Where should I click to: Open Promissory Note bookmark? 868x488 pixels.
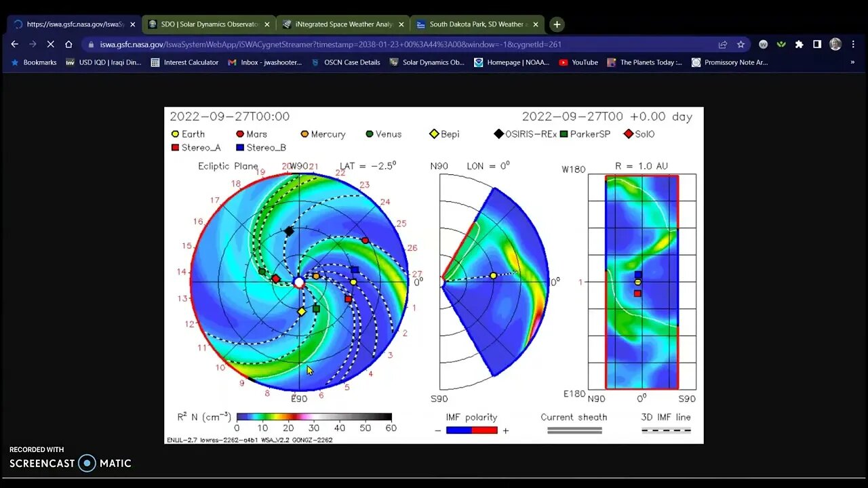click(x=730, y=62)
